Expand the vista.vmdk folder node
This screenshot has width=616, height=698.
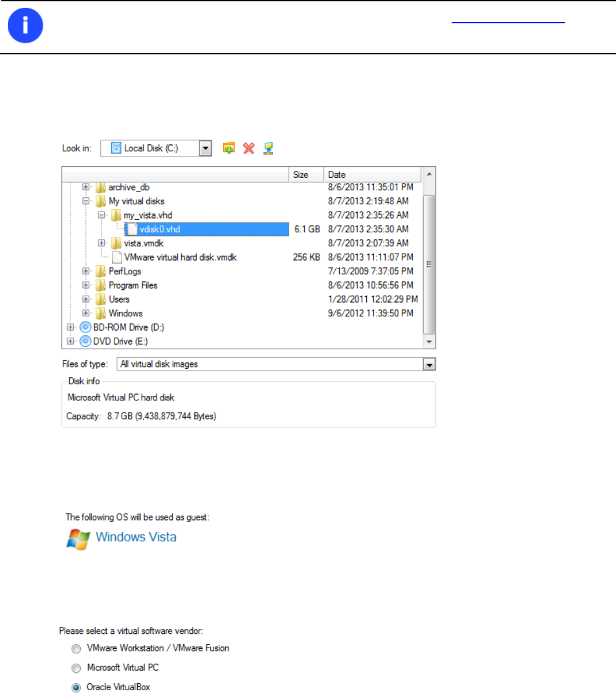click(102, 243)
